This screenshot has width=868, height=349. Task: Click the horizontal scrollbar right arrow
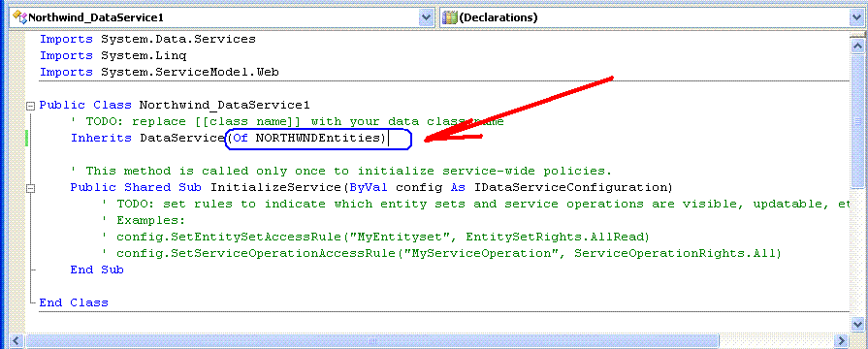pyautogui.click(x=842, y=339)
